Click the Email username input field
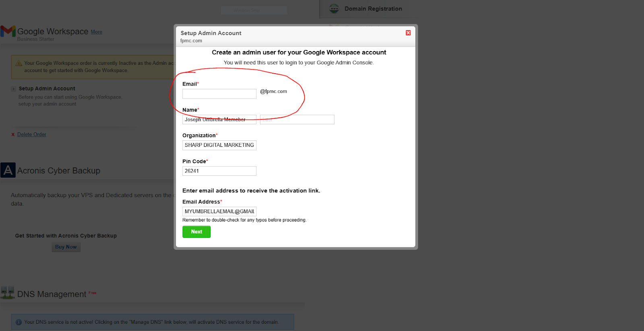644x331 pixels. pos(219,94)
